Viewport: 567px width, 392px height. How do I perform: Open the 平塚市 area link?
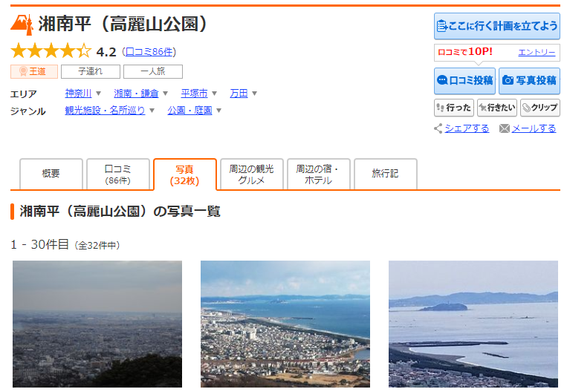[194, 94]
